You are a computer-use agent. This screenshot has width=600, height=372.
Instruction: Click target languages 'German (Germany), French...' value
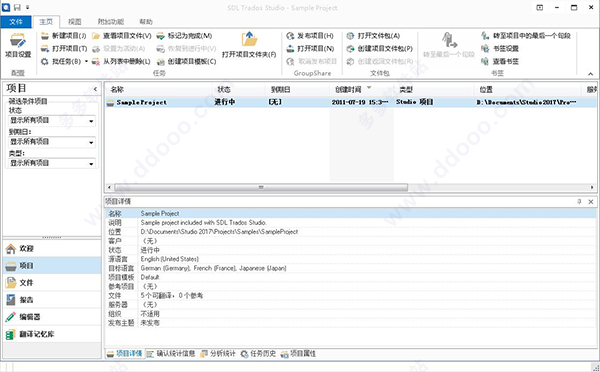point(214,268)
